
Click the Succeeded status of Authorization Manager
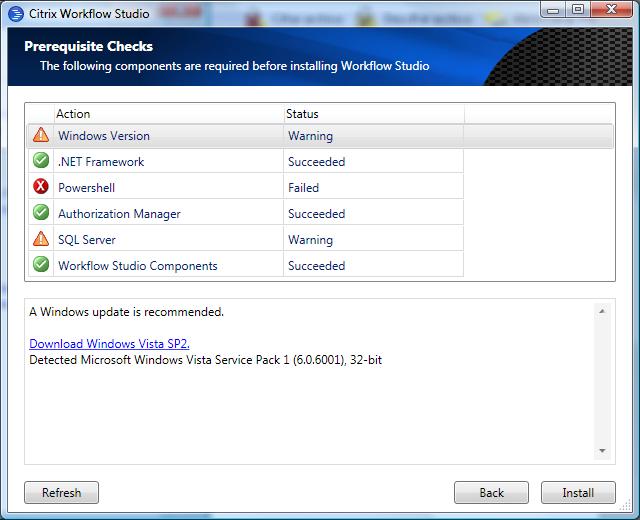(x=317, y=214)
